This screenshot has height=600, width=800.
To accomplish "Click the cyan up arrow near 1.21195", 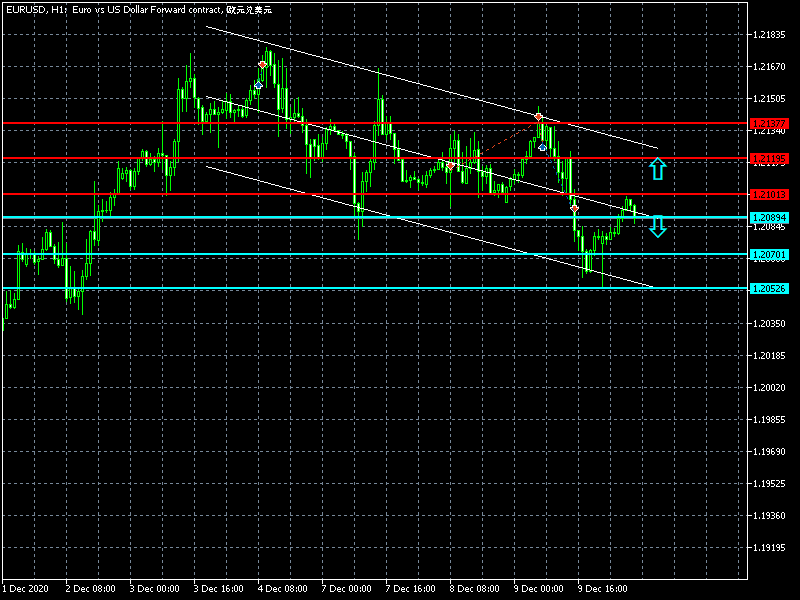I will click(658, 169).
